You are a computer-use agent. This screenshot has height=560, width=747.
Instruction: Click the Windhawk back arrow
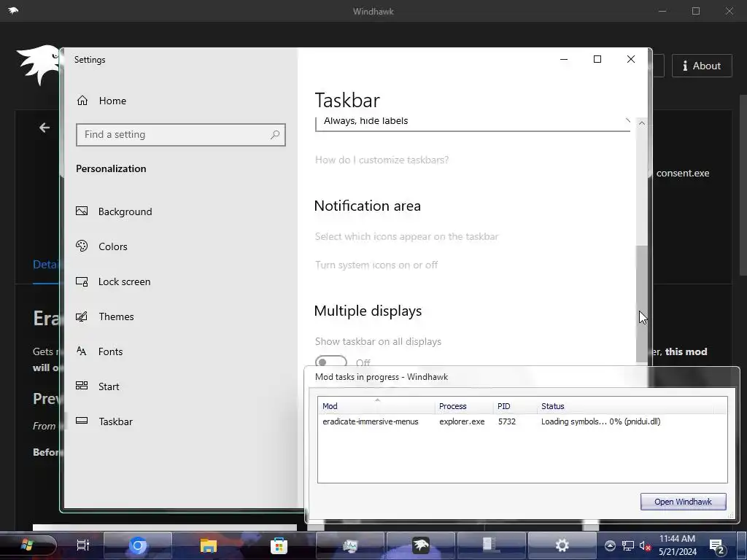pyautogui.click(x=44, y=128)
